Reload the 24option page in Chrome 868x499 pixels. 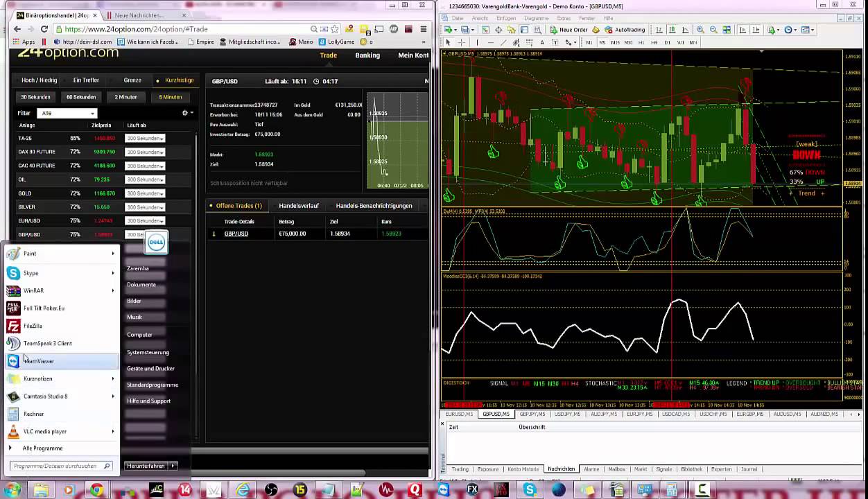[x=44, y=29]
